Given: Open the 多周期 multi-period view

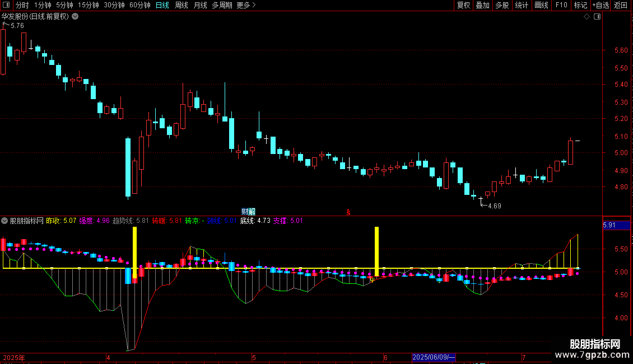Looking at the screenshot, I should (x=222, y=5).
